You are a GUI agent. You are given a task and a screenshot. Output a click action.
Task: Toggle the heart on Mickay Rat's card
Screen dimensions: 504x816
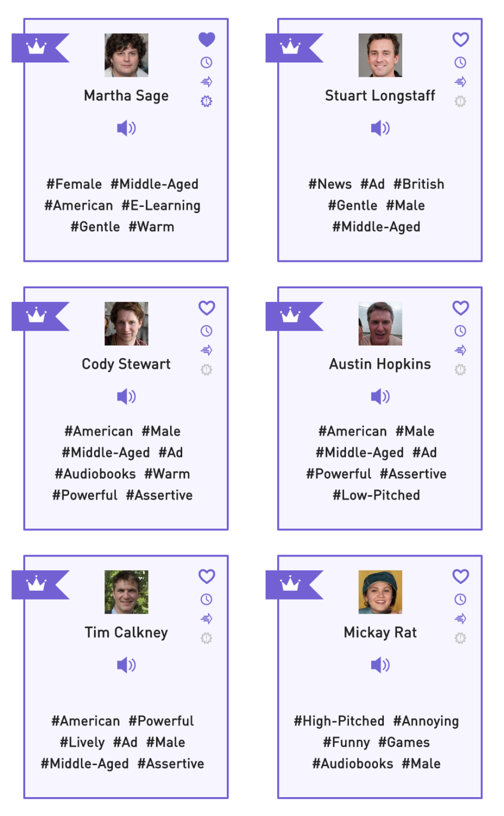point(460,576)
